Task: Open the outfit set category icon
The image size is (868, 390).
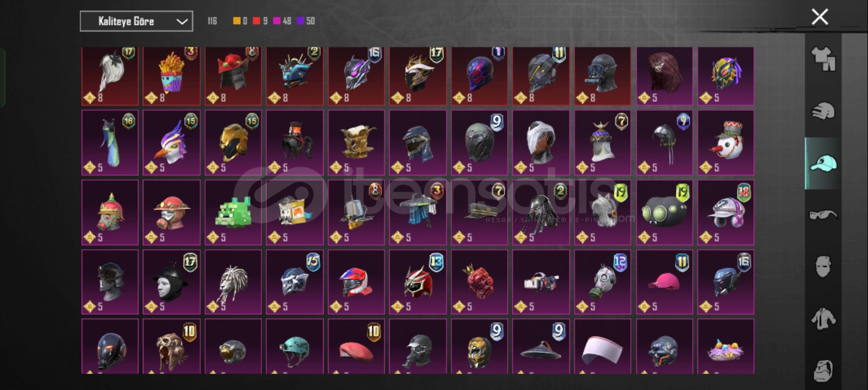Action: [823, 58]
